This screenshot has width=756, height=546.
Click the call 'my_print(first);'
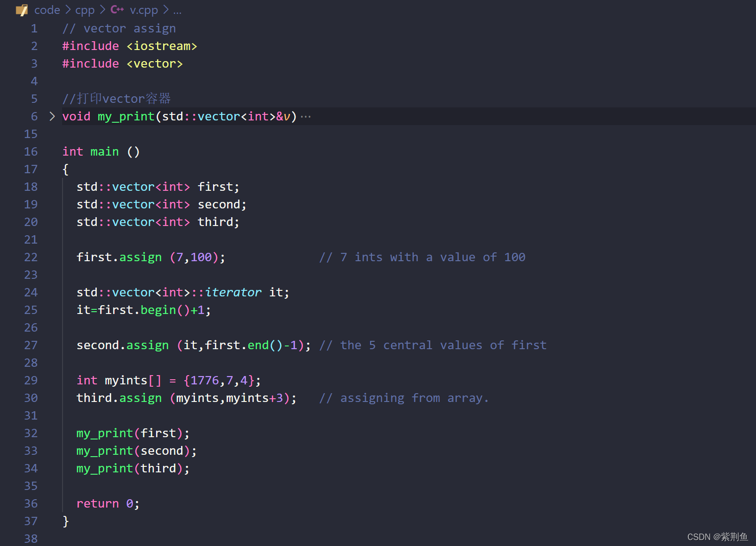[x=133, y=433]
